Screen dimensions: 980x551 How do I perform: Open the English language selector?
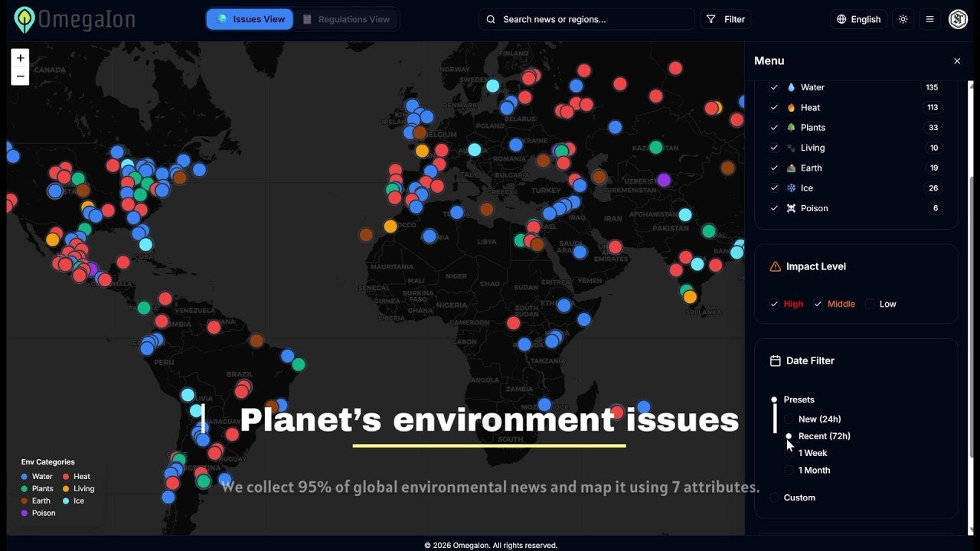tap(858, 19)
